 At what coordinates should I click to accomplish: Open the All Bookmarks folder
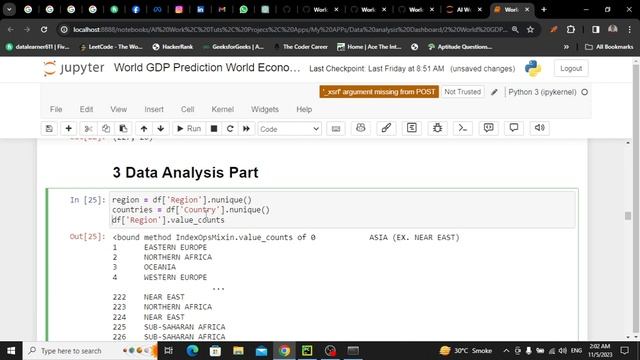[x=609, y=47]
